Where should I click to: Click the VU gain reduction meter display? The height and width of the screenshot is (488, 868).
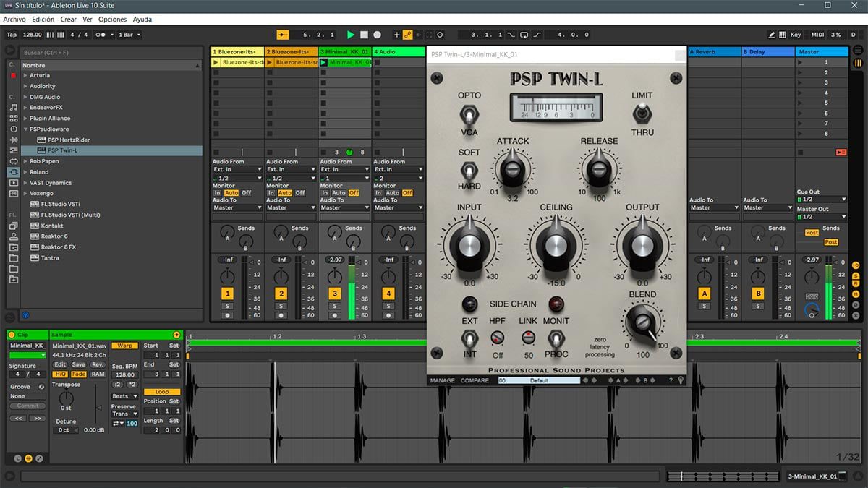point(556,107)
